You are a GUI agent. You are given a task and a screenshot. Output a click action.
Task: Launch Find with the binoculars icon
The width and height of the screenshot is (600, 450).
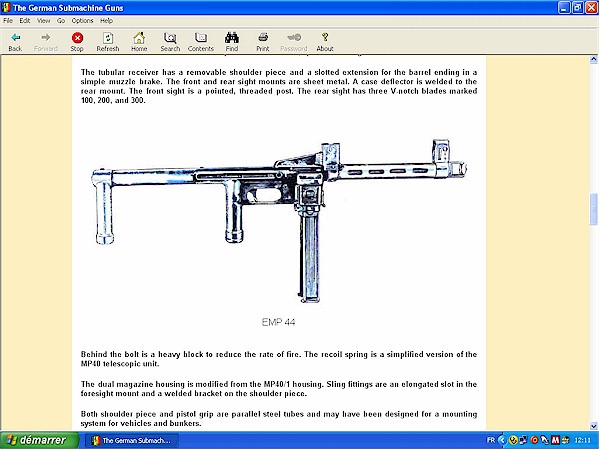point(232,41)
